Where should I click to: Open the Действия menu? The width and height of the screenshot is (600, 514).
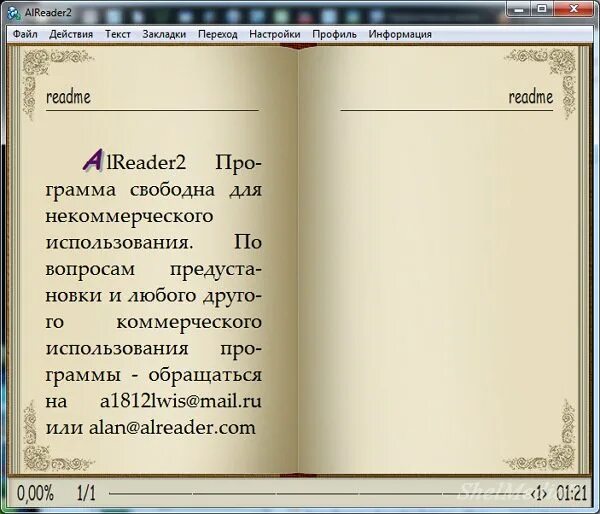[71, 34]
